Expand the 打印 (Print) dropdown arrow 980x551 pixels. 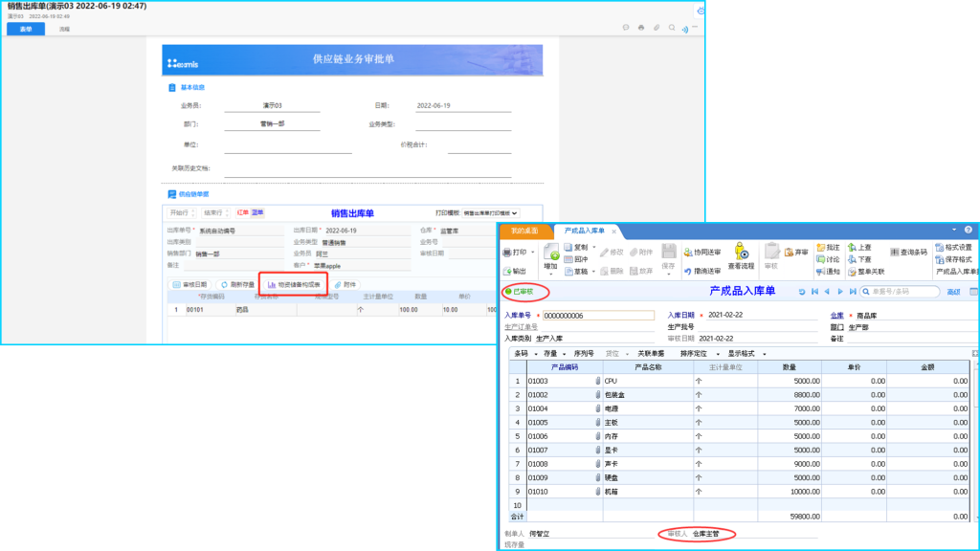(533, 253)
